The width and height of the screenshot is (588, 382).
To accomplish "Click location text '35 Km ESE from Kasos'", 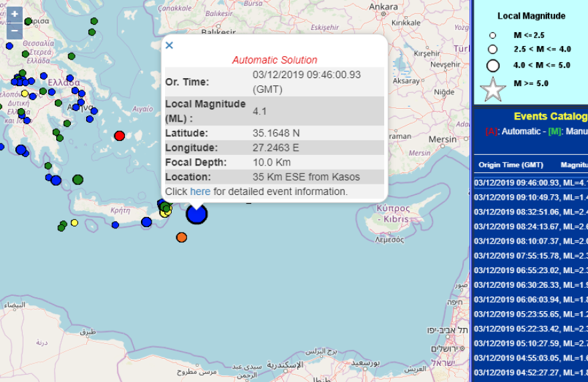I will point(306,177).
